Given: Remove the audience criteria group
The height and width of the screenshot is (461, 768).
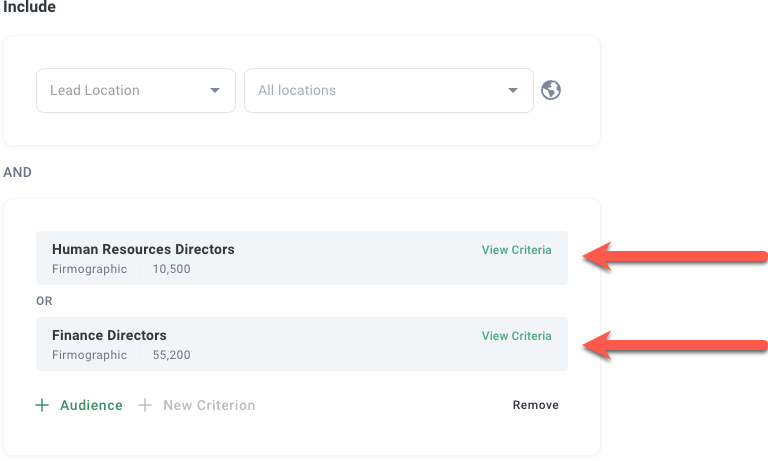Looking at the screenshot, I should coord(535,405).
